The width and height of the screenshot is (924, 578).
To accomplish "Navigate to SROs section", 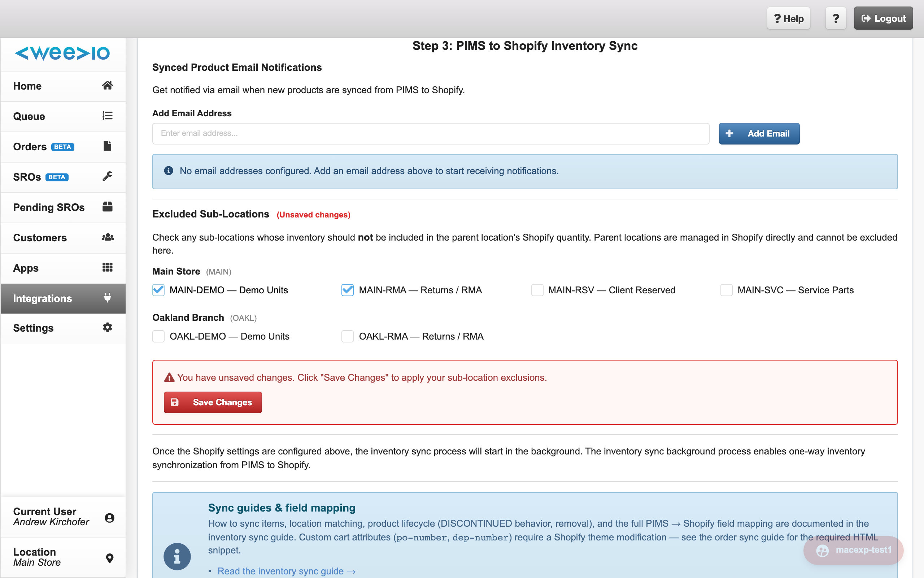I will 63,177.
